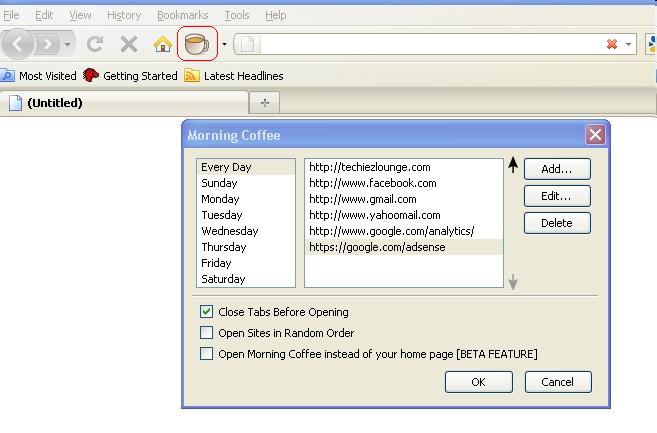Select Tuesday in day list
657x433 pixels.
(246, 215)
